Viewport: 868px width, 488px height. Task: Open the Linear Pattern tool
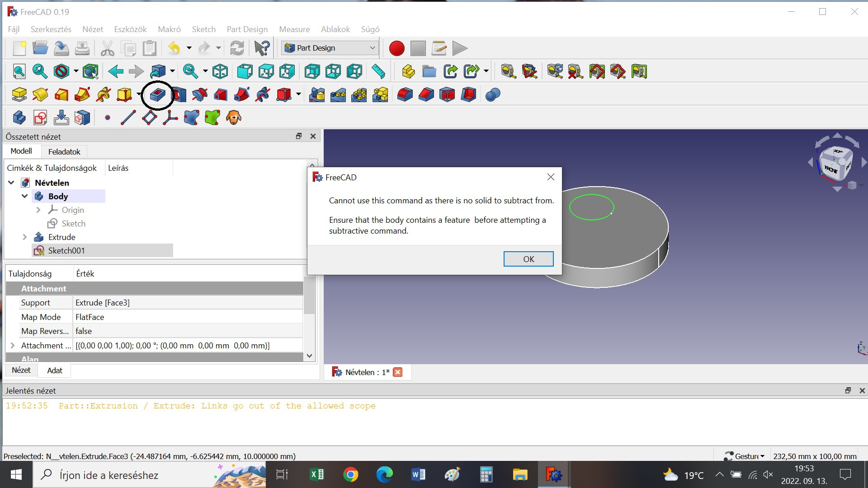coord(338,94)
